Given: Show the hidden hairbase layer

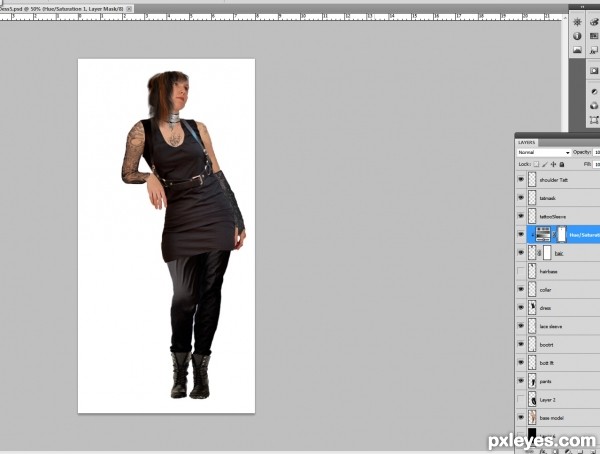Looking at the screenshot, I should coord(521,271).
